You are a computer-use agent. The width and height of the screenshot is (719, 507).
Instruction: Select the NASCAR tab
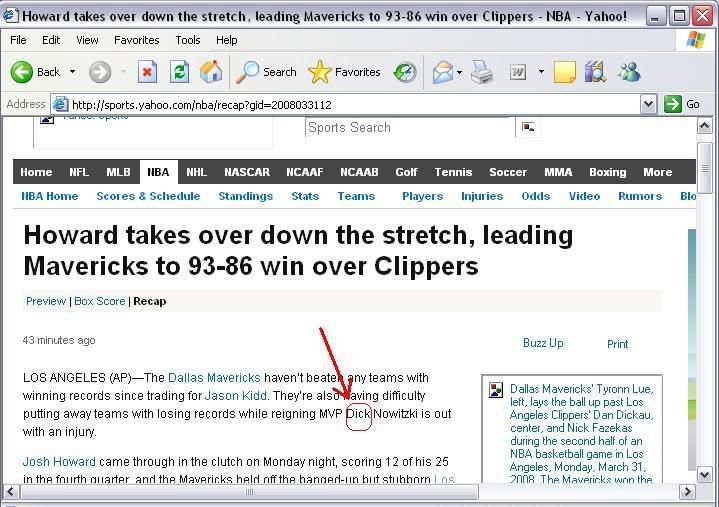[x=247, y=172]
